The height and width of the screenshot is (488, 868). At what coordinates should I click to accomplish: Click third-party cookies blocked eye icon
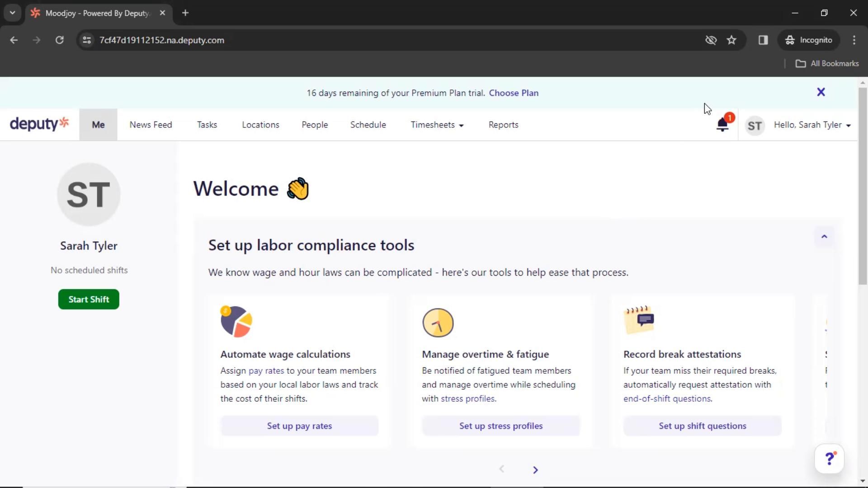[711, 40]
